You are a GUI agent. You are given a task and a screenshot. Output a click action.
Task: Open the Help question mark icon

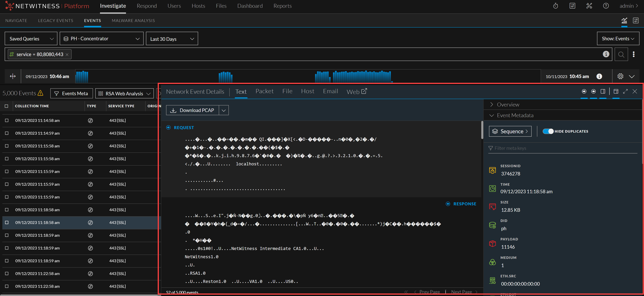tap(606, 6)
